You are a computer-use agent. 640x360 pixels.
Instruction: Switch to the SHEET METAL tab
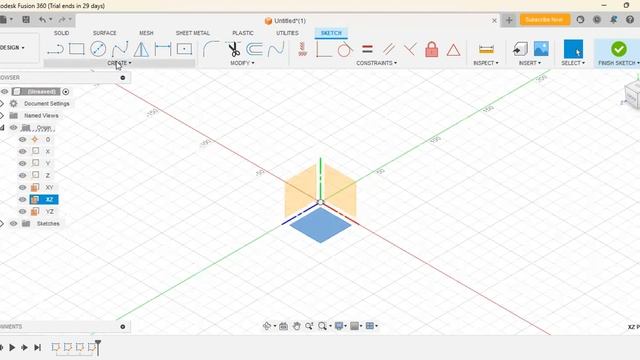pos(193,33)
